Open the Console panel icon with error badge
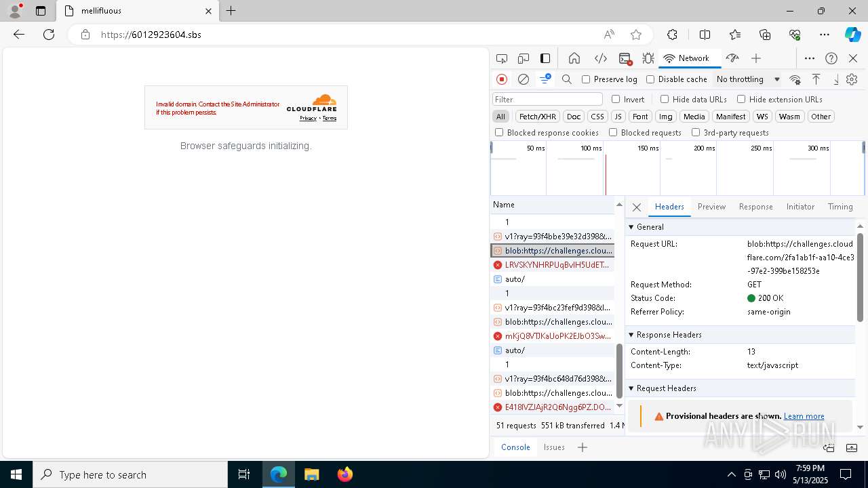 pyautogui.click(x=625, y=58)
